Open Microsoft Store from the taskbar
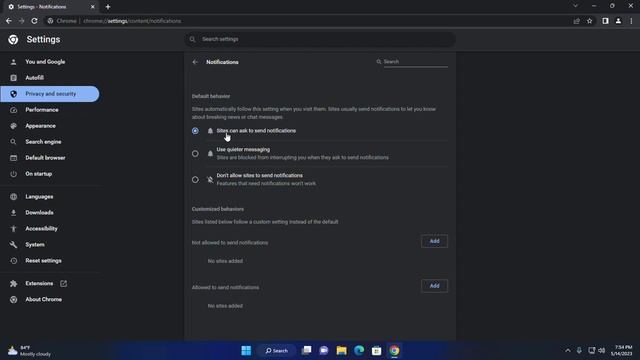 (376, 351)
